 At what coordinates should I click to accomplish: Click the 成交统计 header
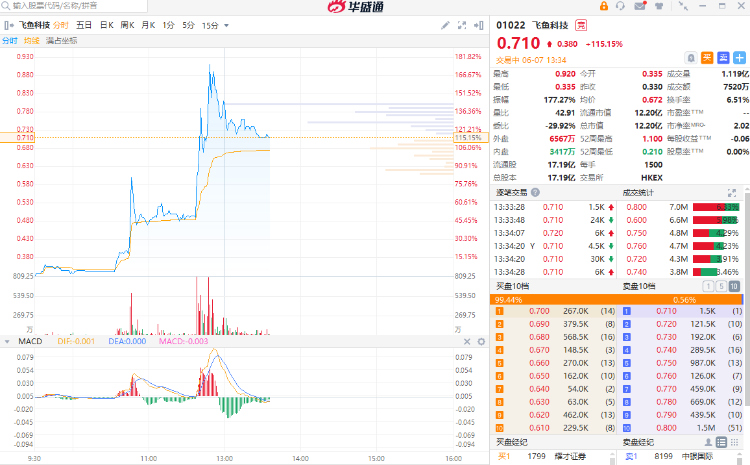pyautogui.click(x=638, y=192)
